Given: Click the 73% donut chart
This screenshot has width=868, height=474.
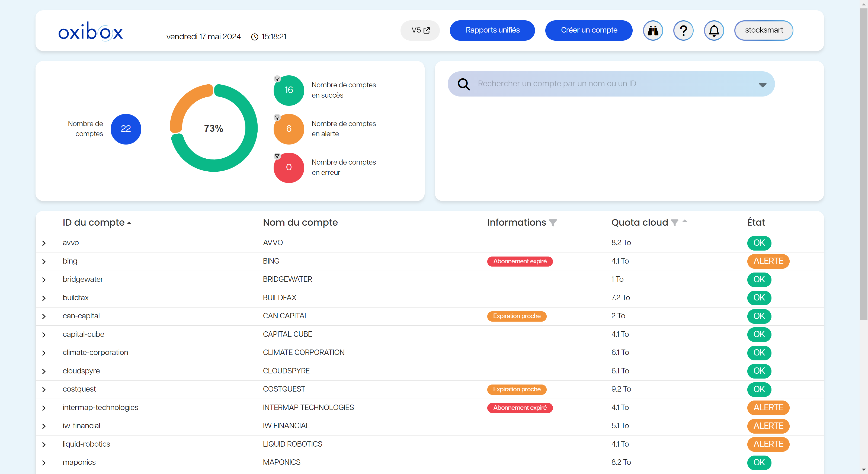Looking at the screenshot, I should [x=214, y=128].
